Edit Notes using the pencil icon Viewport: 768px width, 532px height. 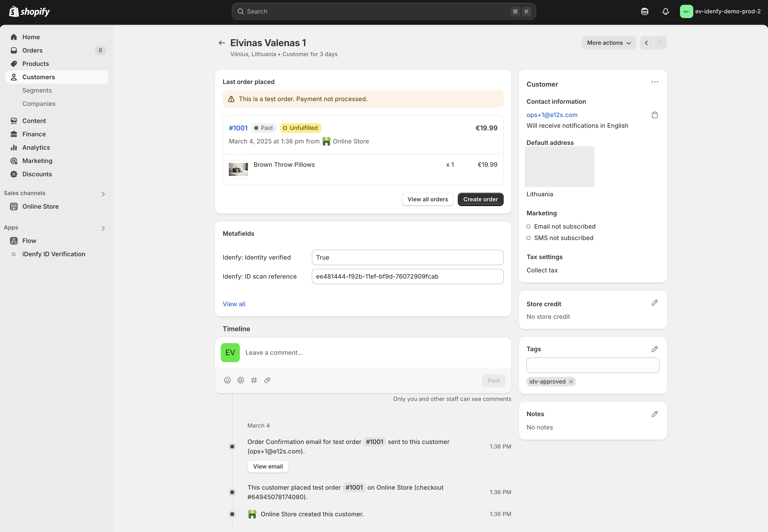(x=654, y=414)
